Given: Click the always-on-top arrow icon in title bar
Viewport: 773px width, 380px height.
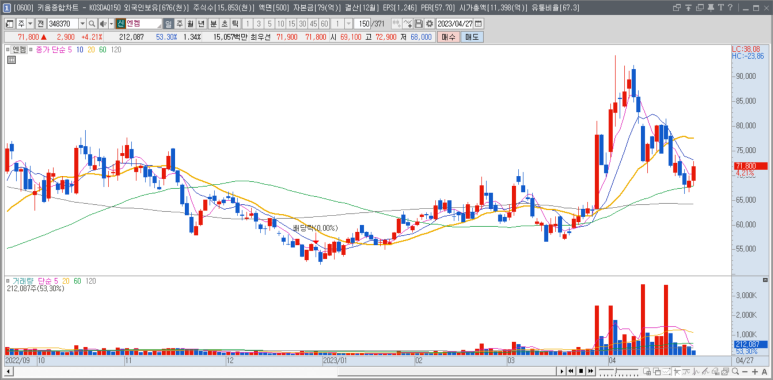Looking at the screenshot, I should [688, 8].
